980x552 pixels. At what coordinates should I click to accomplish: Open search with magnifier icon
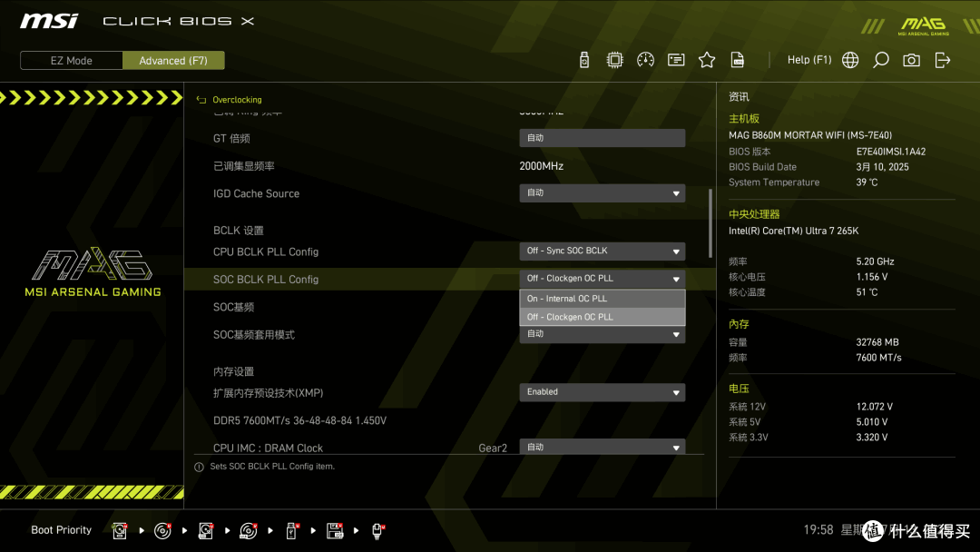(x=880, y=60)
